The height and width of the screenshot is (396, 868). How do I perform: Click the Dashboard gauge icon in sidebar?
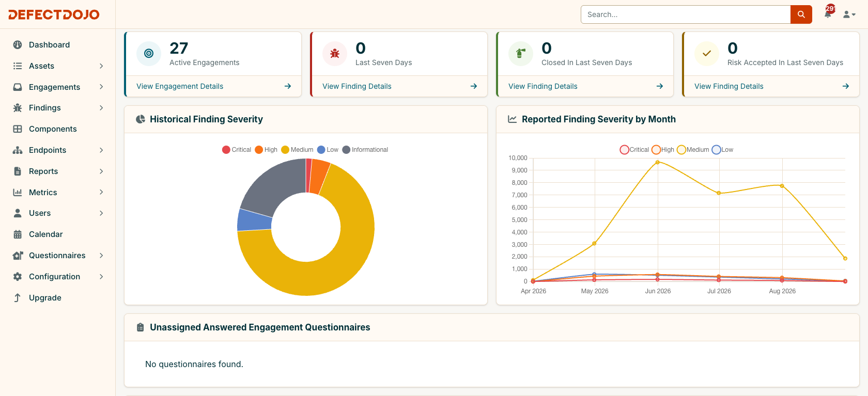tap(18, 45)
